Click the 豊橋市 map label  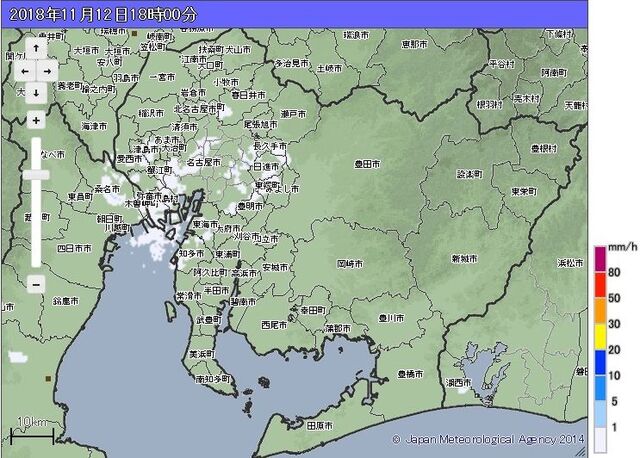pyautogui.click(x=410, y=374)
